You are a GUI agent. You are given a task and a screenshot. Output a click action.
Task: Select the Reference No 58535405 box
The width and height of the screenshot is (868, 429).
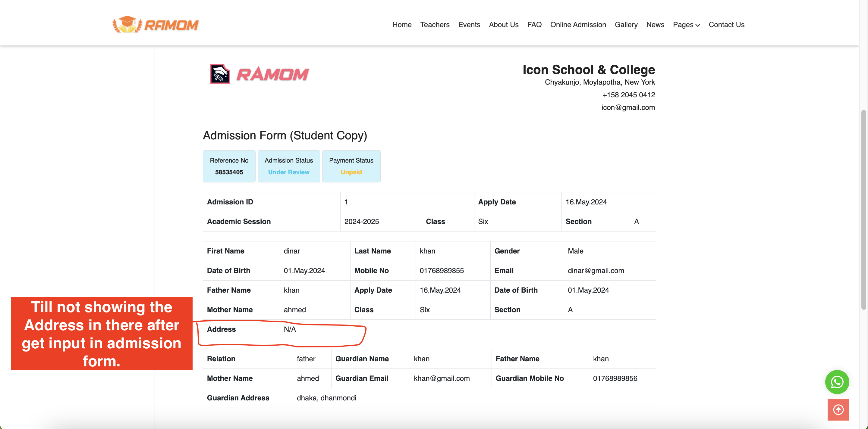point(229,166)
